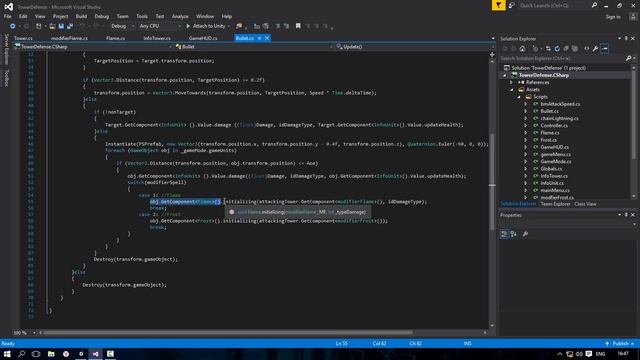Open the editor zoom 100 % dropdown
This screenshot has width=640, height=360.
pyautogui.click(x=34, y=333)
